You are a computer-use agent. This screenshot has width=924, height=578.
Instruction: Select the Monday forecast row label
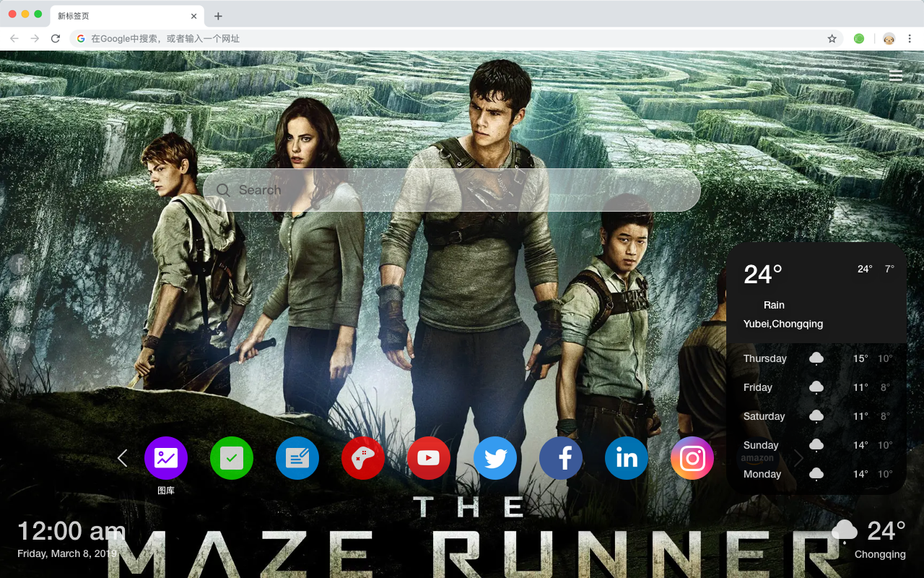coord(762,474)
